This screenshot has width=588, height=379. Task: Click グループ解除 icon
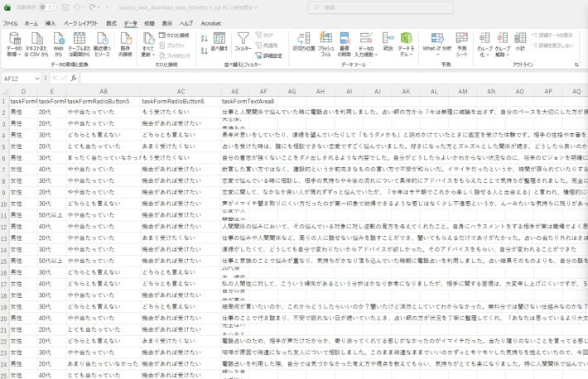[x=503, y=39]
